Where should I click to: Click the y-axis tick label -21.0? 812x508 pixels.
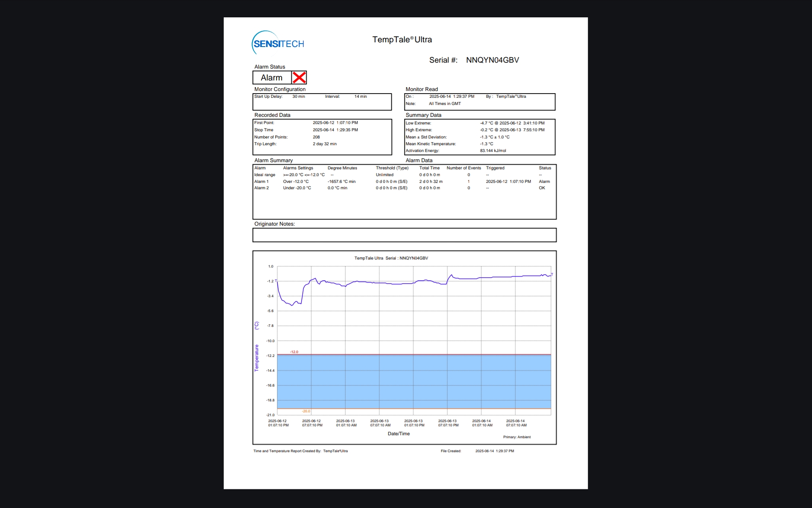tap(270, 415)
